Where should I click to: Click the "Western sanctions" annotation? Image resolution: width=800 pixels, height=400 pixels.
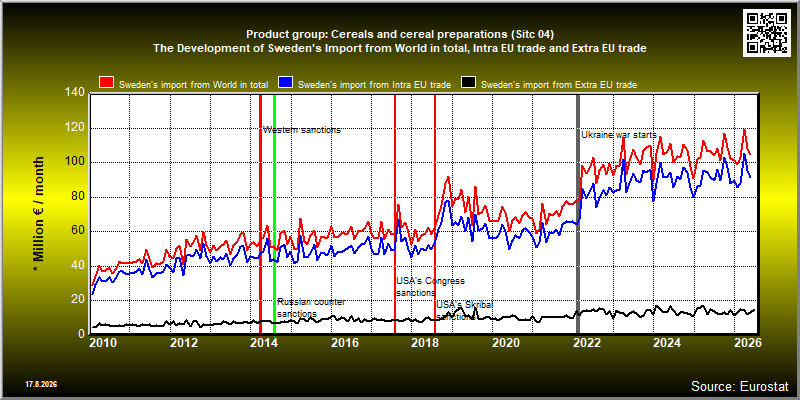pyautogui.click(x=302, y=130)
